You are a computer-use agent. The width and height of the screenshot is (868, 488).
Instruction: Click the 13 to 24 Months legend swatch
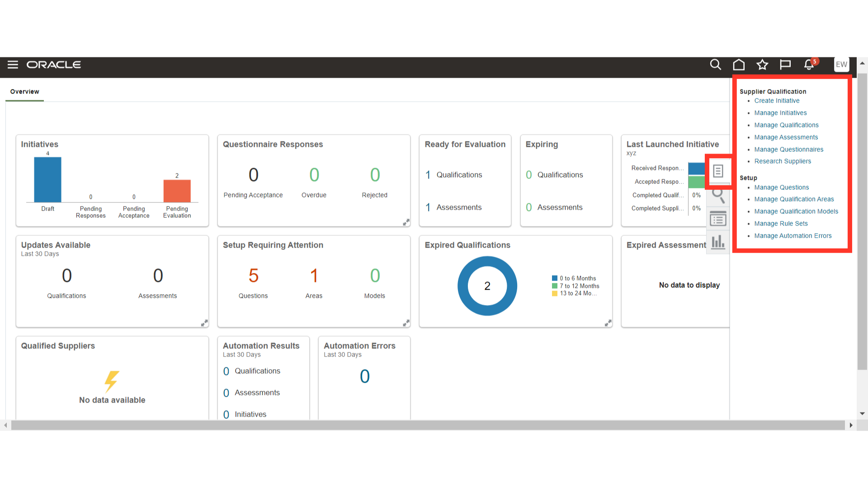tap(554, 293)
